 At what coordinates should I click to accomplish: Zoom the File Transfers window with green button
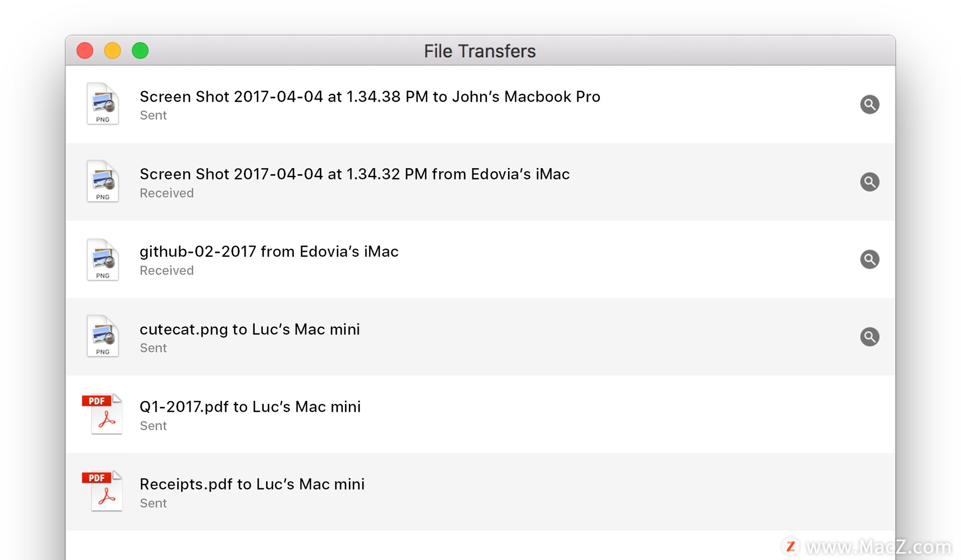(140, 51)
